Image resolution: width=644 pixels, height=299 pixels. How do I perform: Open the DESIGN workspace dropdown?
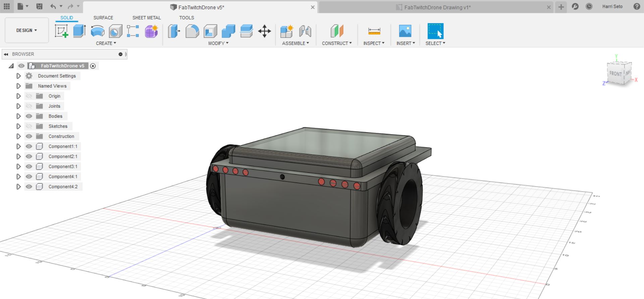[26, 30]
